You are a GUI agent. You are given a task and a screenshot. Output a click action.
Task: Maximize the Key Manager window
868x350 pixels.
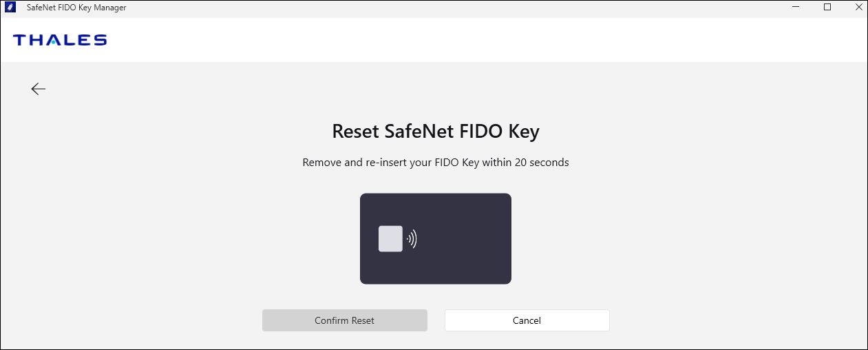pos(827,8)
